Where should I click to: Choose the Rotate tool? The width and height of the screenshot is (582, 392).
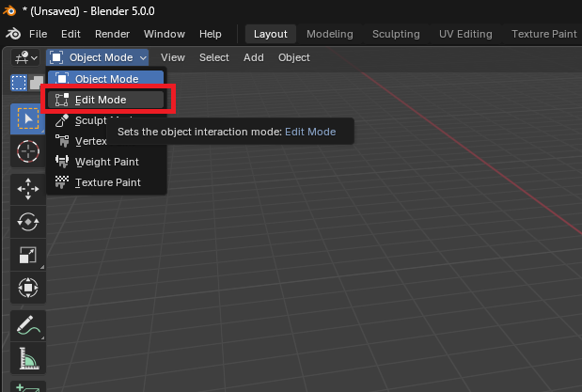click(27, 222)
